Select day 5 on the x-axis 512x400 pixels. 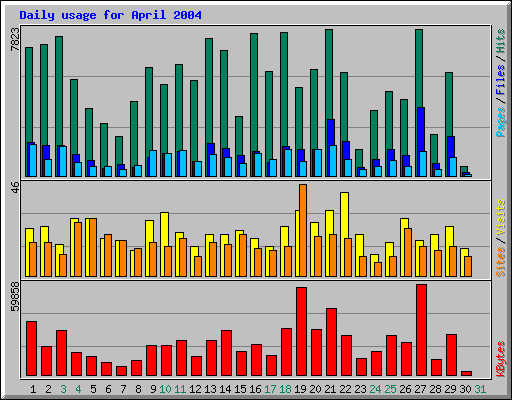(x=93, y=389)
